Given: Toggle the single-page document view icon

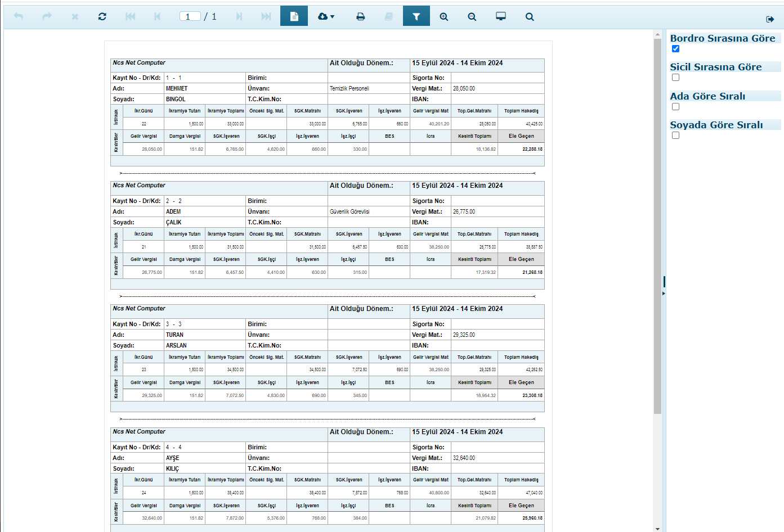Looking at the screenshot, I should tap(294, 16).
